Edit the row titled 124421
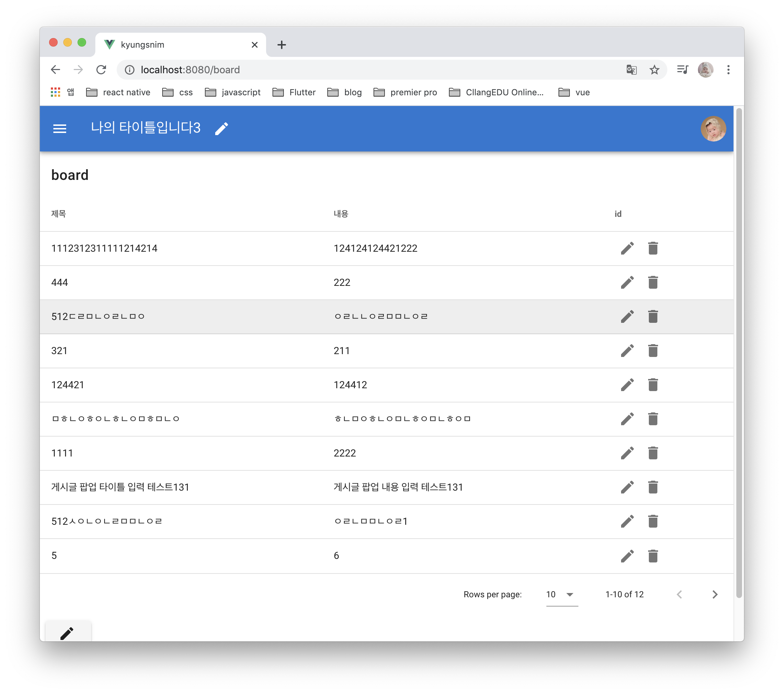The image size is (784, 694). (627, 385)
